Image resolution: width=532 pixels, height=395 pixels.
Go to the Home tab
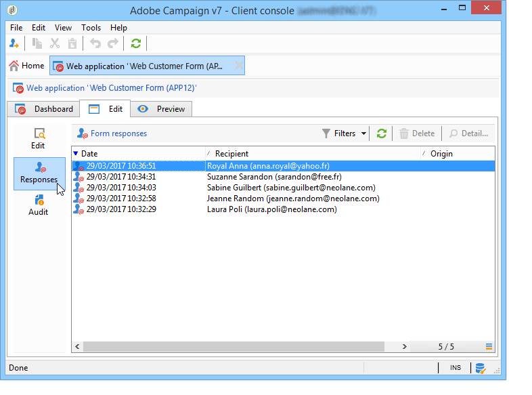click(x=26, y=66)
